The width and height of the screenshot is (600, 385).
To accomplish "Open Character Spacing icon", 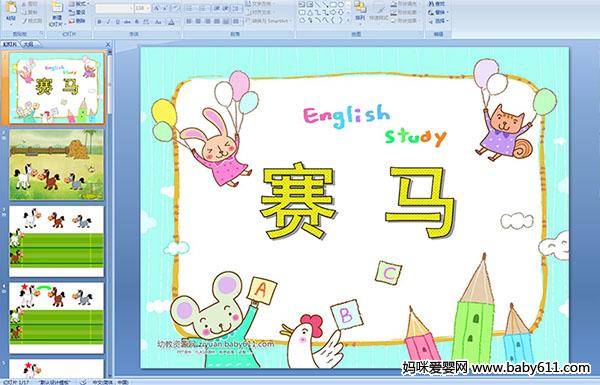I will point(146,22).
